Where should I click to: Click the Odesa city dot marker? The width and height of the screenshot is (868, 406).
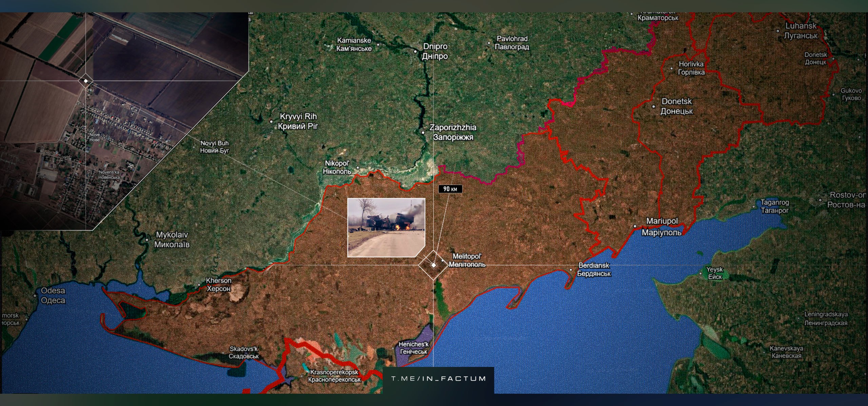[35, 295]
